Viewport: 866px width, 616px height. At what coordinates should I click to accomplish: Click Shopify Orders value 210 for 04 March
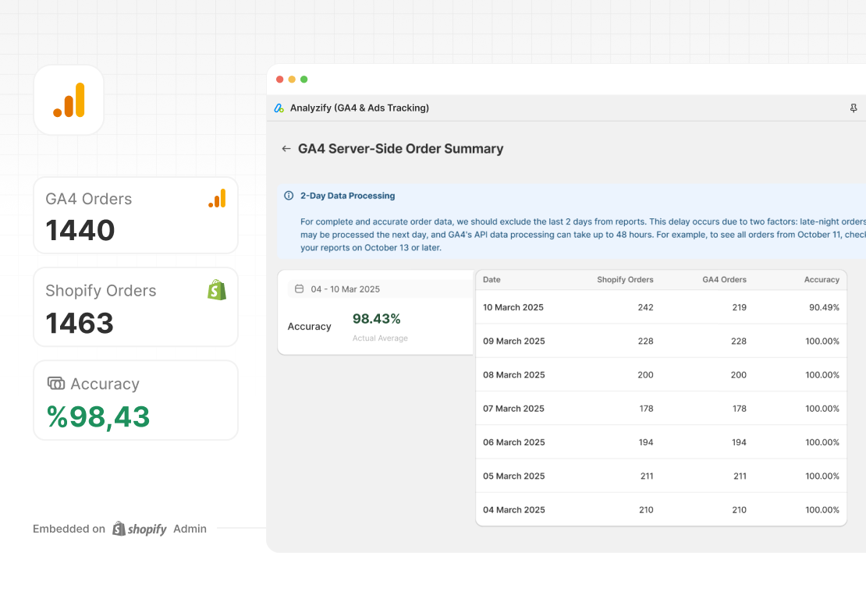coord(646,510)
